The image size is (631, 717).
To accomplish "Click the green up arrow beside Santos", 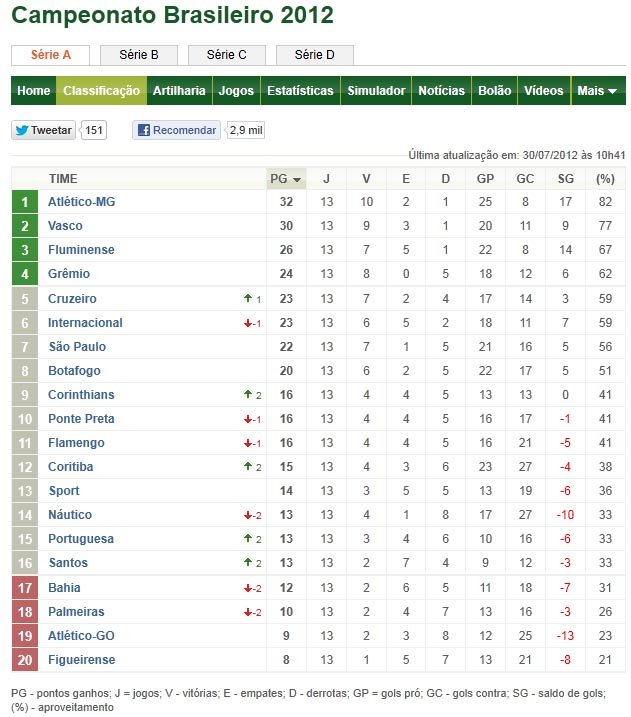I will point(248,562).
